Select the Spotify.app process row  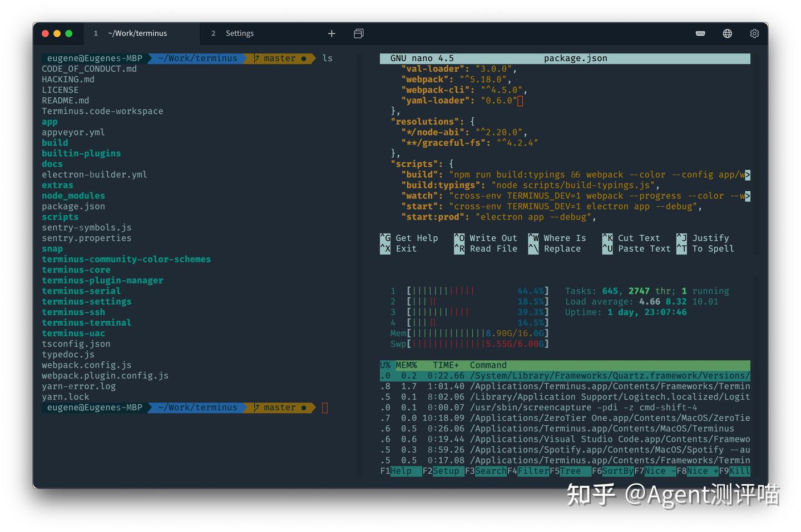pyautogui.click(x=565, y=450)
